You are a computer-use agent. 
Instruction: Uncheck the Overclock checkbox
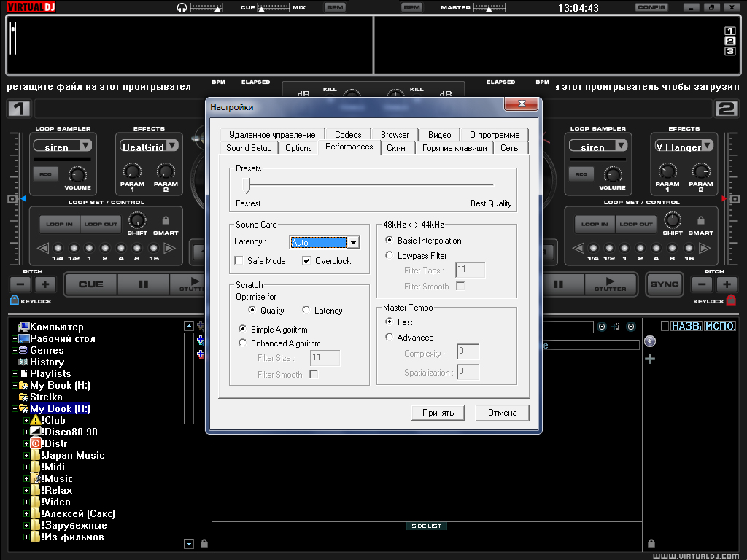(306, 261)
